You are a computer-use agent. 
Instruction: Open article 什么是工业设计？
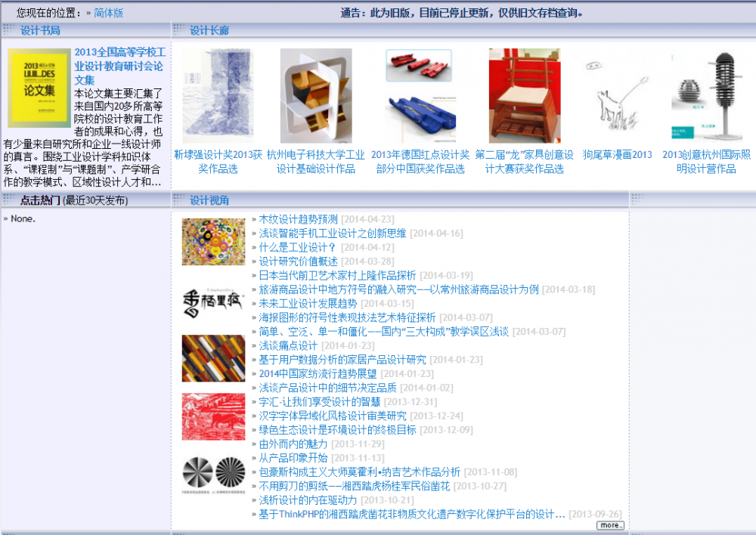click(297, 247)
